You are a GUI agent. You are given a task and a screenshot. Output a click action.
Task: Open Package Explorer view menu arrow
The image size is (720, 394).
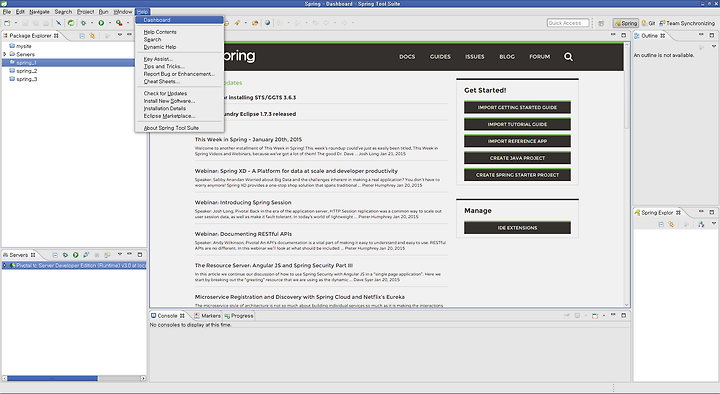click(120, 35)
